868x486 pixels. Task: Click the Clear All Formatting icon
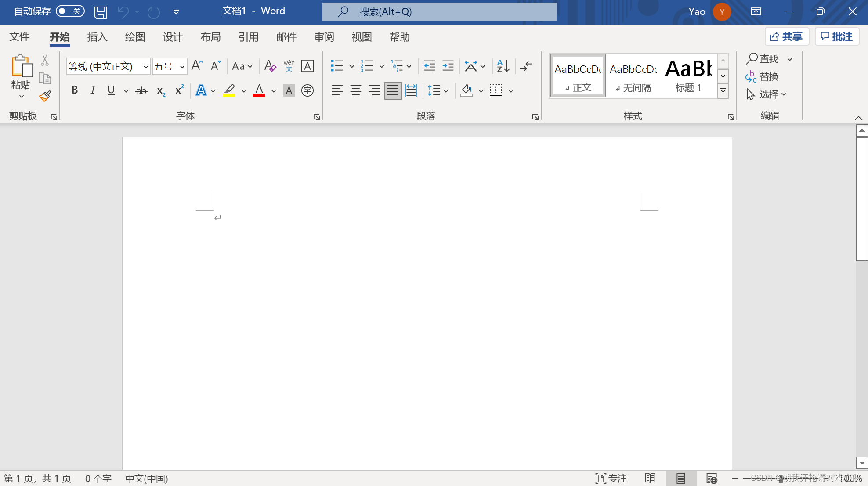[270, 66]
